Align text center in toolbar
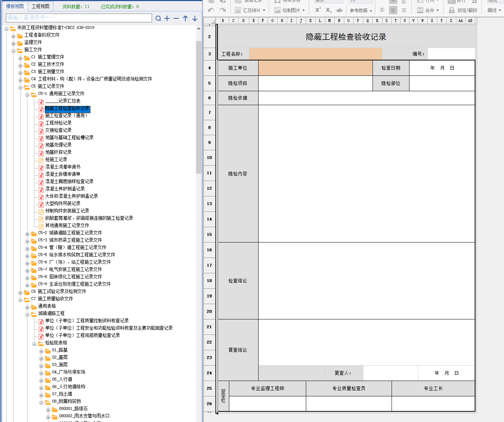 point(393,10)
